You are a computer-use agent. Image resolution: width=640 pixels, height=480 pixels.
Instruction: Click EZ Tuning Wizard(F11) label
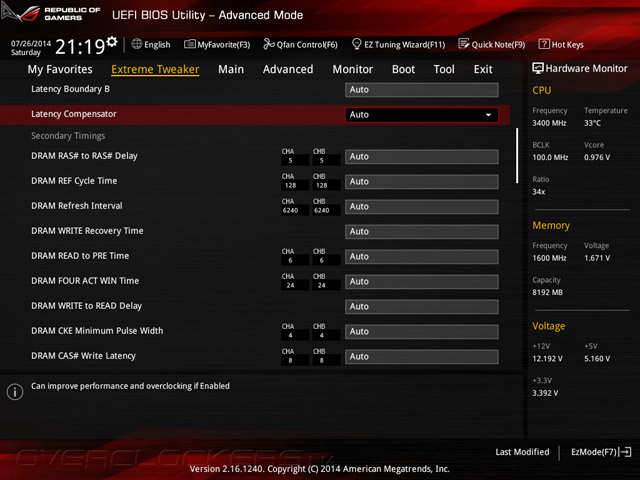[404, 44]
